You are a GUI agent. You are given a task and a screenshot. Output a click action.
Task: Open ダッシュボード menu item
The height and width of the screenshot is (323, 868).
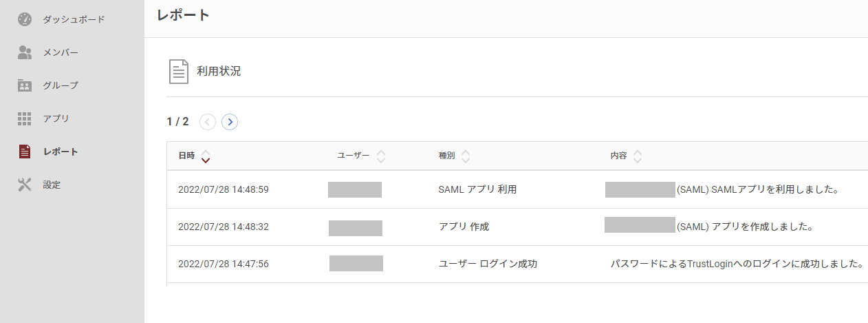pyautogui.click(x=72, y=19)
